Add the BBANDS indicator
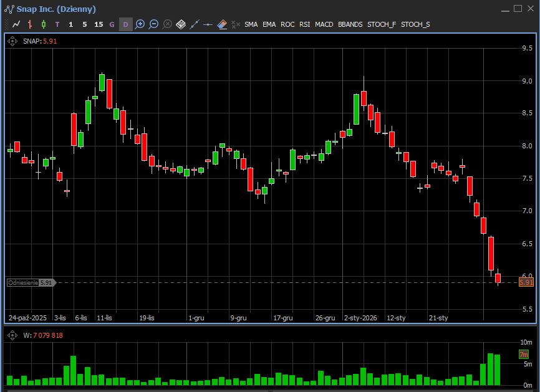The height and width of the screenshot is (392, 540). click(350, 24)
